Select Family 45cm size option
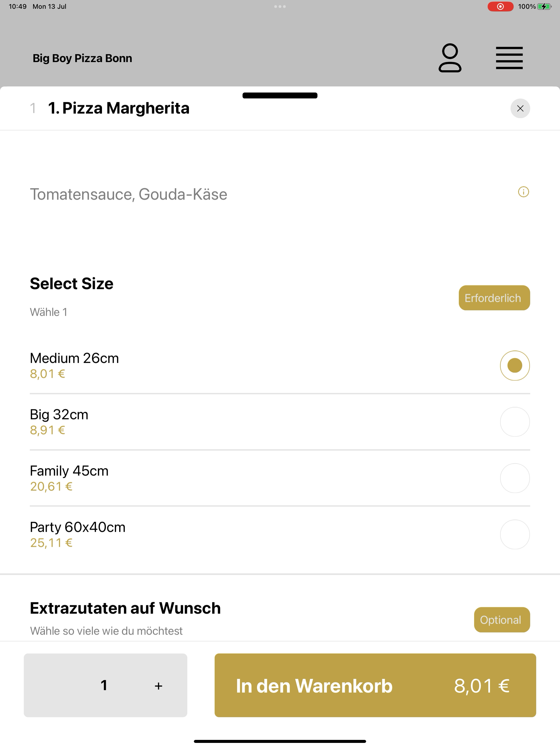560x747 pixels. 514,478
